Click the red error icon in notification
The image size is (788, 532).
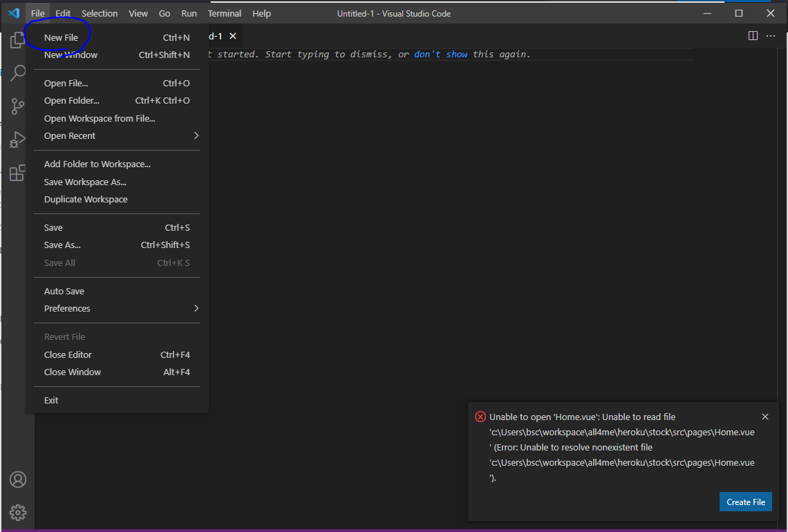480,417
